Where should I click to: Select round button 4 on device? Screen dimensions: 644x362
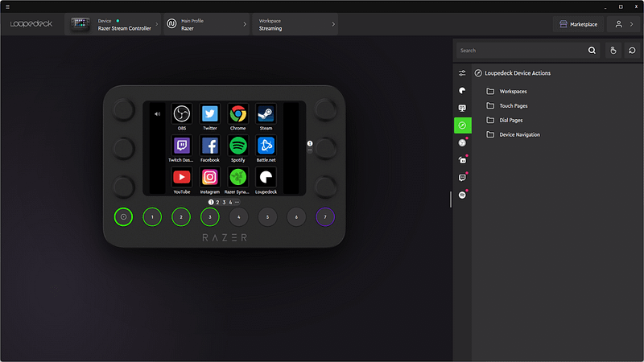pos(238,216)
